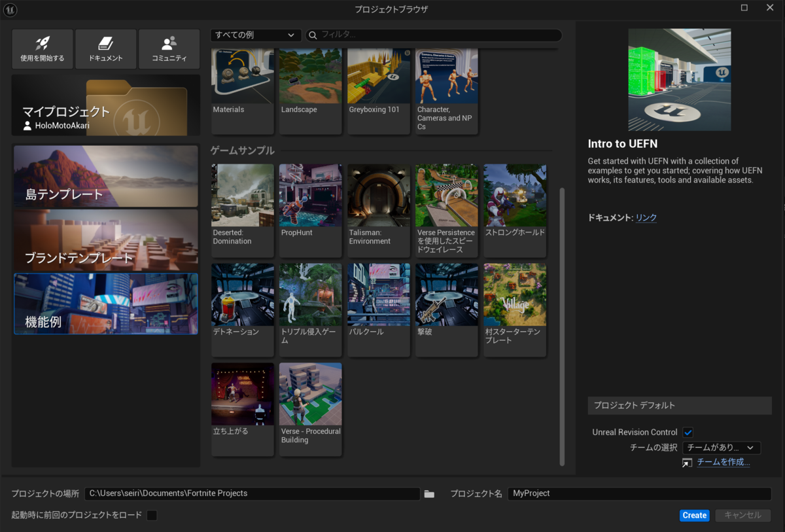Screen dimensions: 785x532
Task: Select the 村スターターテンプレート sample
Action: (x=515, y=310)
